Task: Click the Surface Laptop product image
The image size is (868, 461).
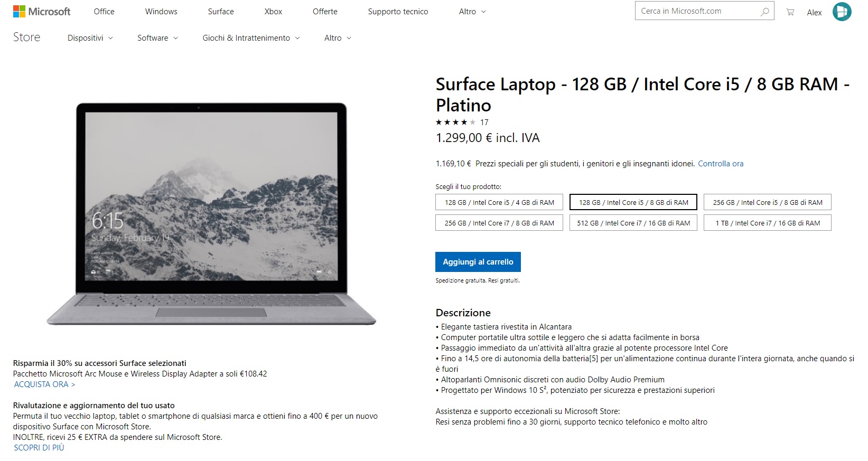Action: point(211,214)
